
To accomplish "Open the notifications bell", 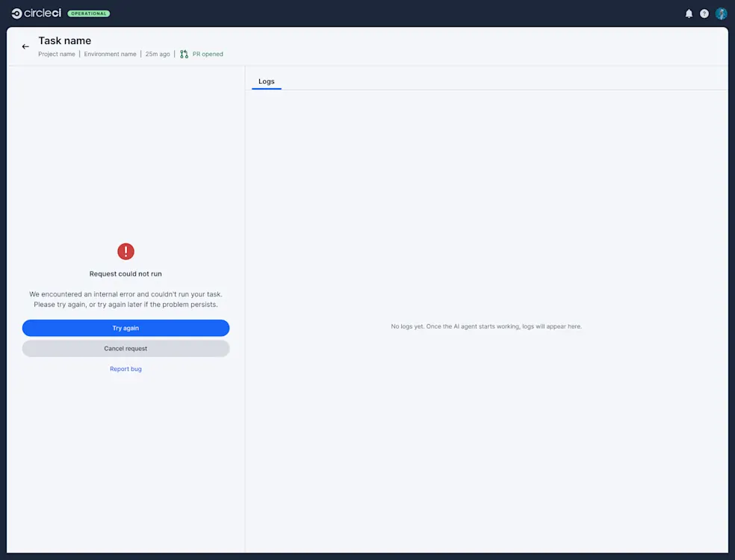I will tap(689, 13).
